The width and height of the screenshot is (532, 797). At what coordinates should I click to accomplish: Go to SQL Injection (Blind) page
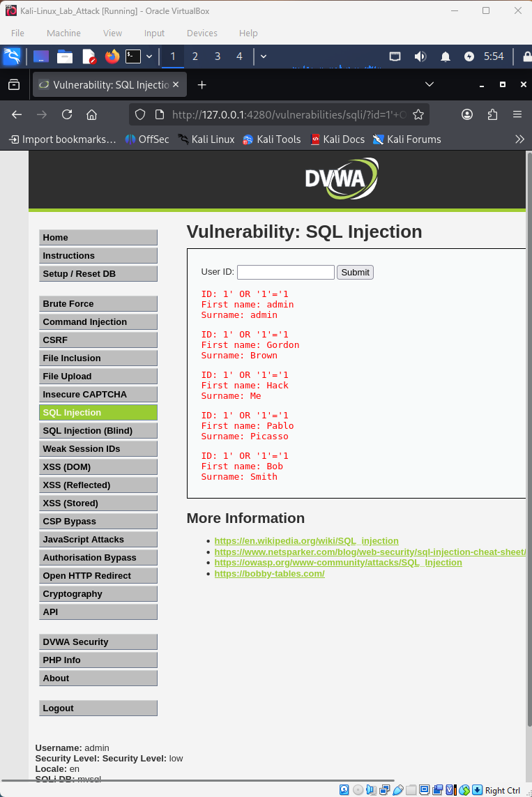[x=98, y=430]
